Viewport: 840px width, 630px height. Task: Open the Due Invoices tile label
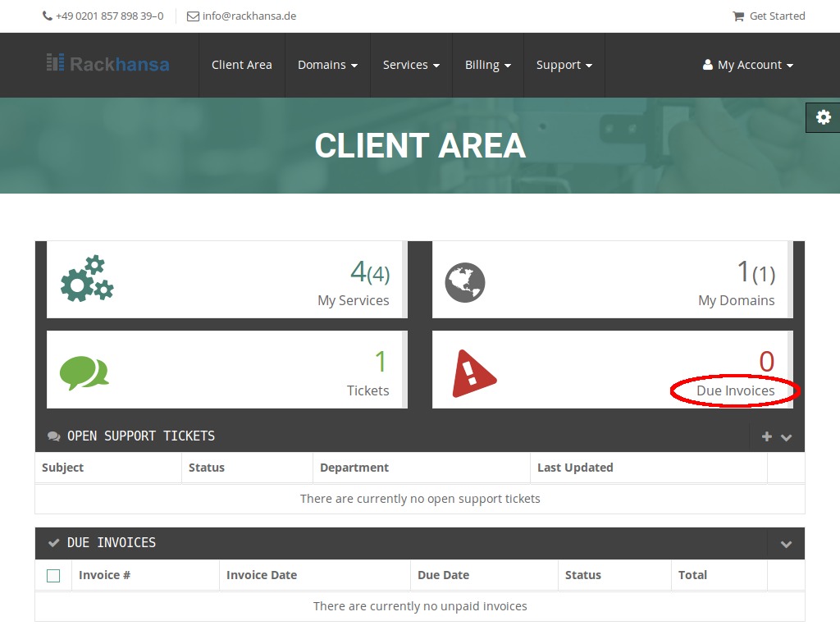point(735,390)
